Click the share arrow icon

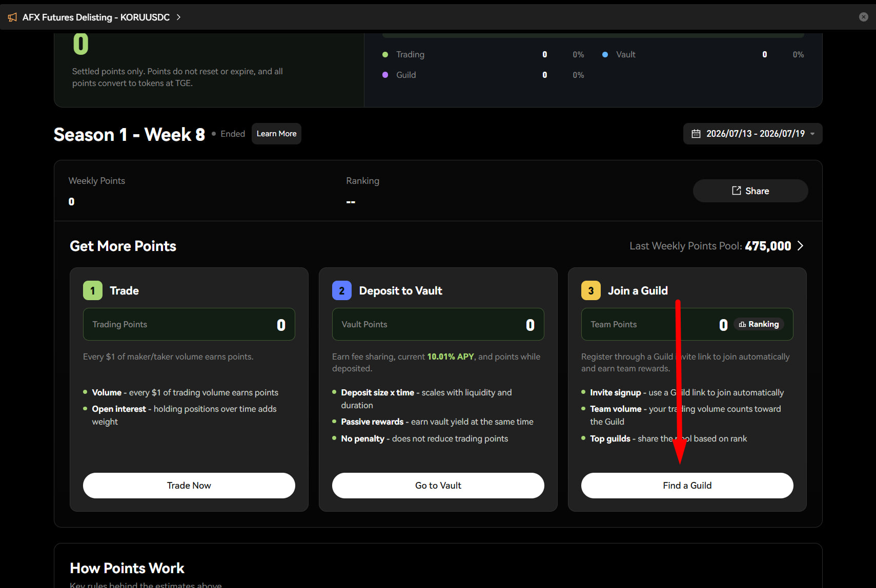pyautogui.click(x=736, y=191)
